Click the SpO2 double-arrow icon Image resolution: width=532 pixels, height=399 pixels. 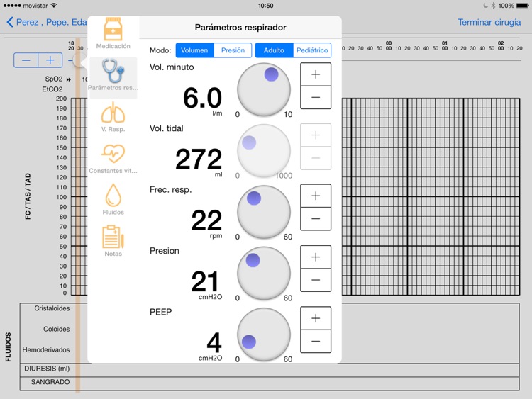[69, 79]
